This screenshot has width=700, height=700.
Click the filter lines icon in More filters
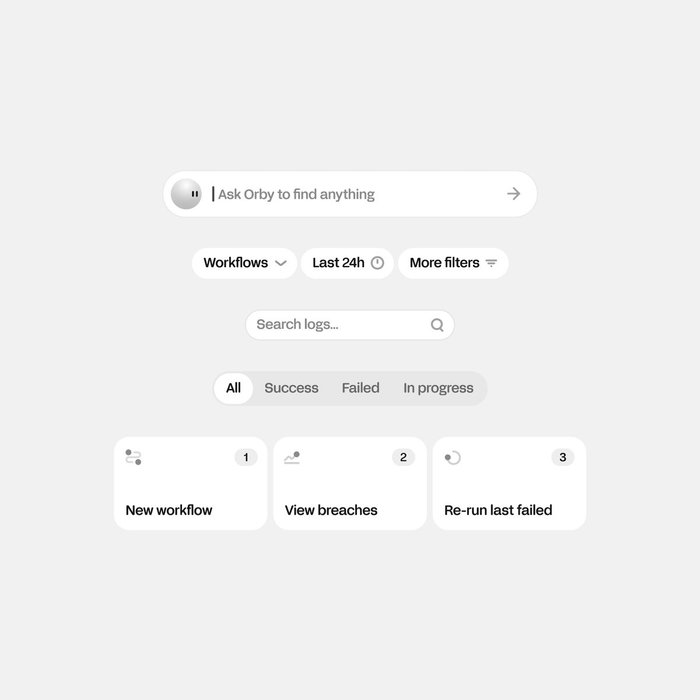[x=491, y=263]
